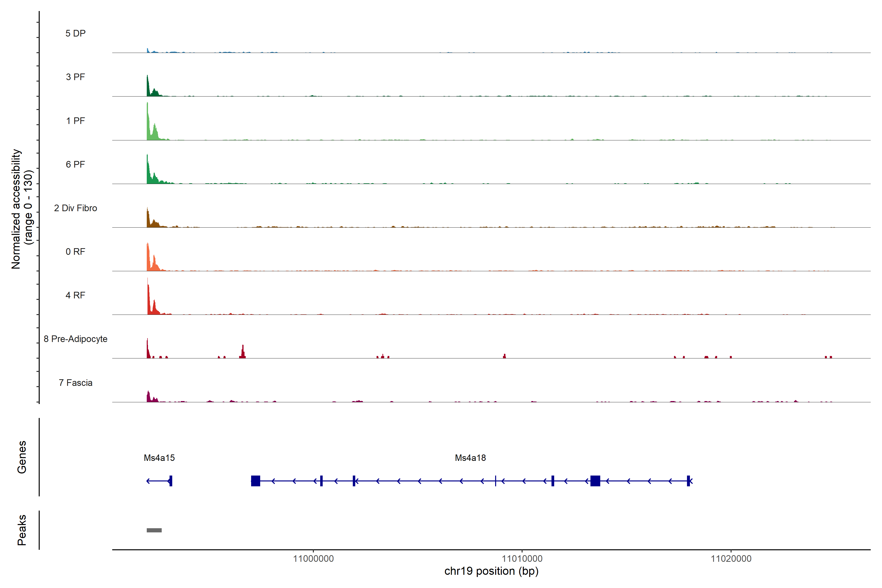
Task: Click the 11020000 x-axis tick label
Action: pos(731,558)
